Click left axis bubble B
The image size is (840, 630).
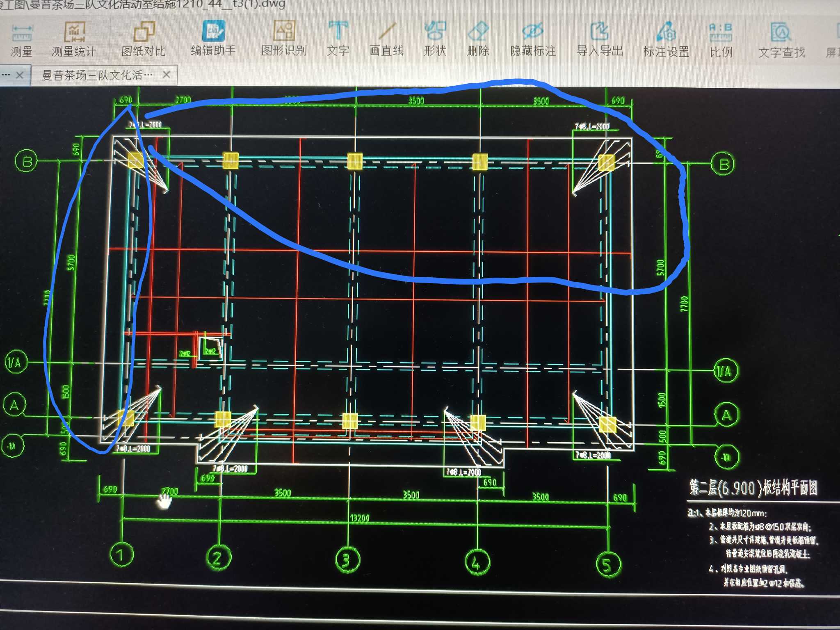pos(26,161)
